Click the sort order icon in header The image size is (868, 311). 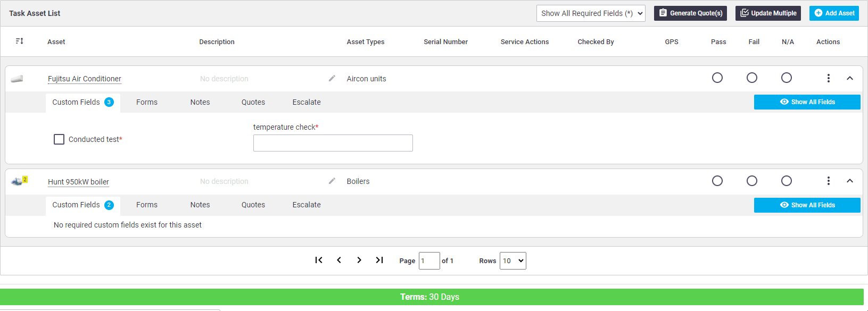[x=20, y=41]
